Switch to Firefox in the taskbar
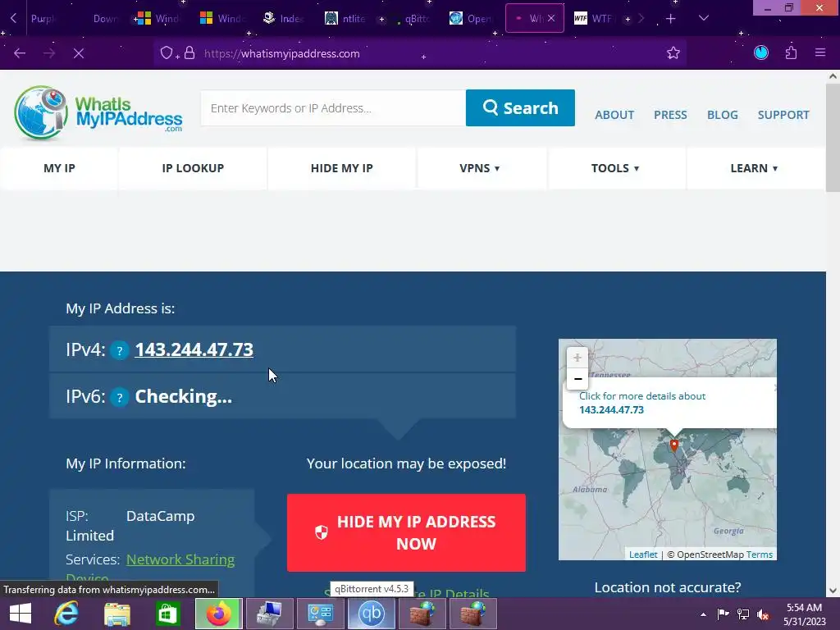Screen dimensions: 840x630 (x=218, y=614)
